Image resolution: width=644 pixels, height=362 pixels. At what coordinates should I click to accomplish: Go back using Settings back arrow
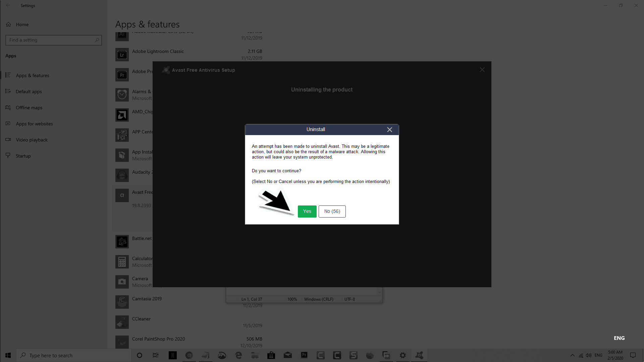tap(8, 5)
